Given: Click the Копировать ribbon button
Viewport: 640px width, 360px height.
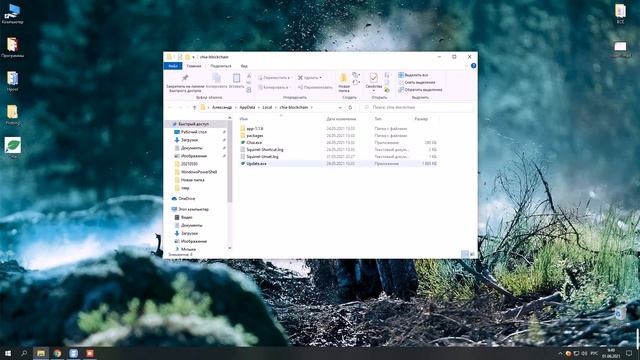Looking at the screenshot, I should (216, 81).
